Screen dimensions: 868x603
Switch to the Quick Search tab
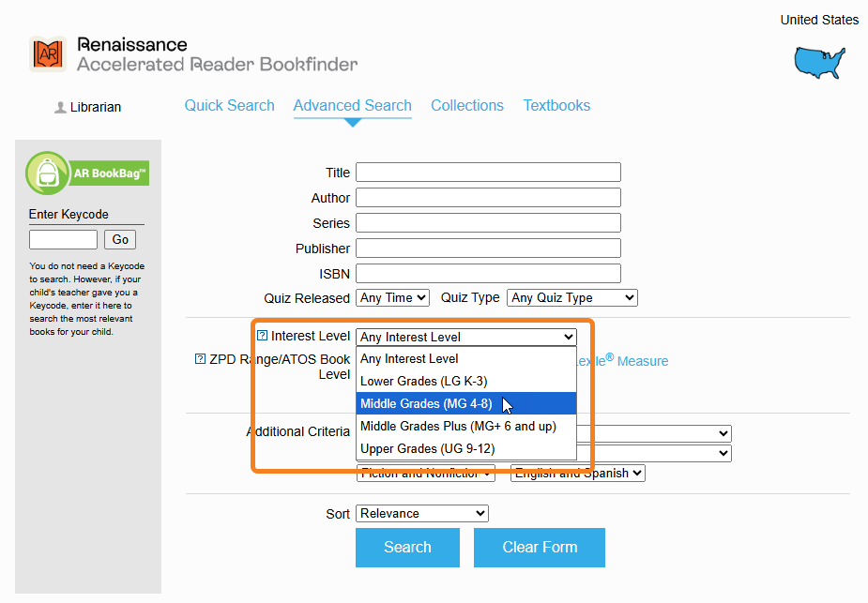[x=230, y=106]
